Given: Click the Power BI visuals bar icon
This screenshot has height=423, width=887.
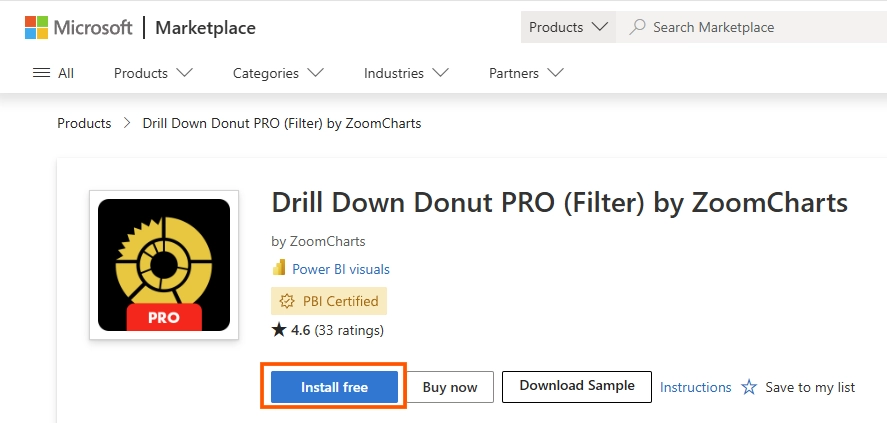Looking at the screenshot, I should 279,268.
